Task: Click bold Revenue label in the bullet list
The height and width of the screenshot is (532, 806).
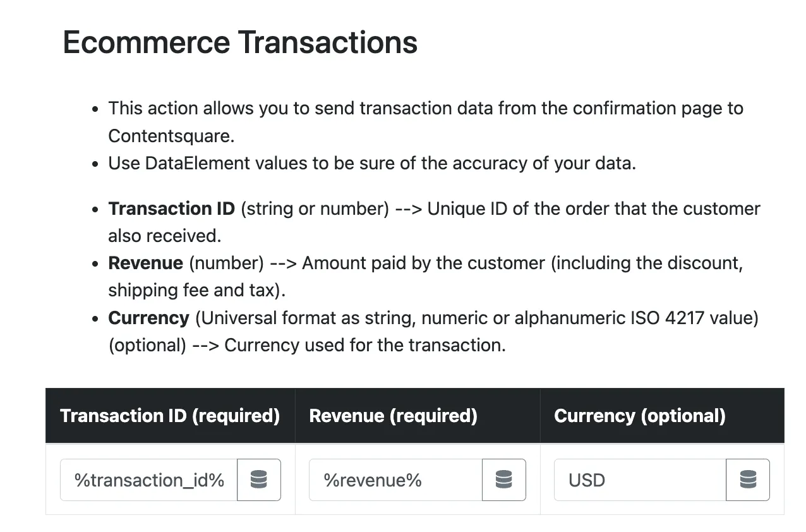Action: [145, 263]
